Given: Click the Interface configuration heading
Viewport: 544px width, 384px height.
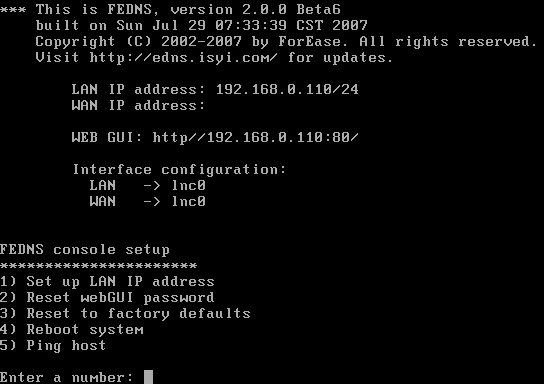Looking at the screenshot, I should coord(179,170).
